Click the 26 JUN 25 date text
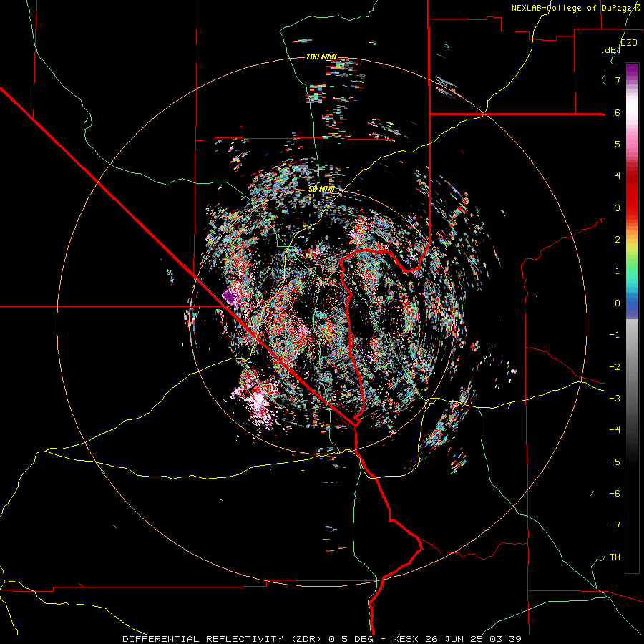The image size is (644, 644). 456,639
